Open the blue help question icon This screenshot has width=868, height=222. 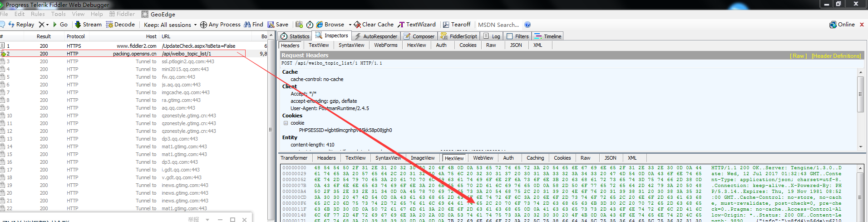tap(528, 25)
